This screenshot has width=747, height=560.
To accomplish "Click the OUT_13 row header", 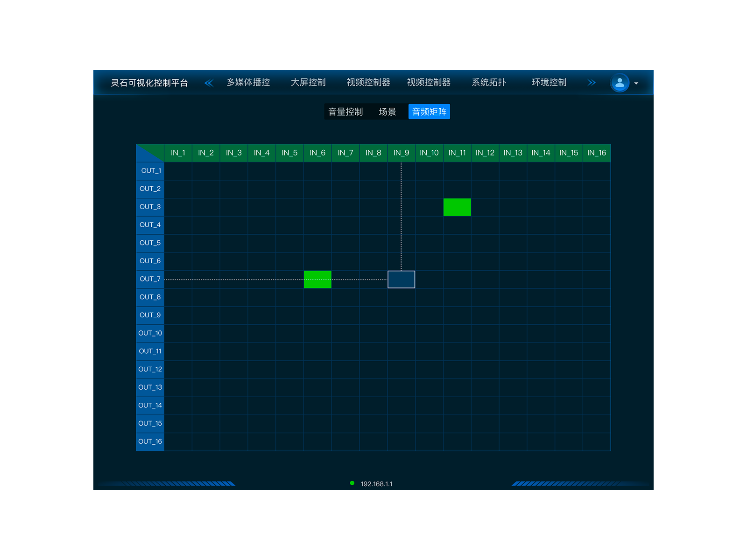I will point(150,387).
